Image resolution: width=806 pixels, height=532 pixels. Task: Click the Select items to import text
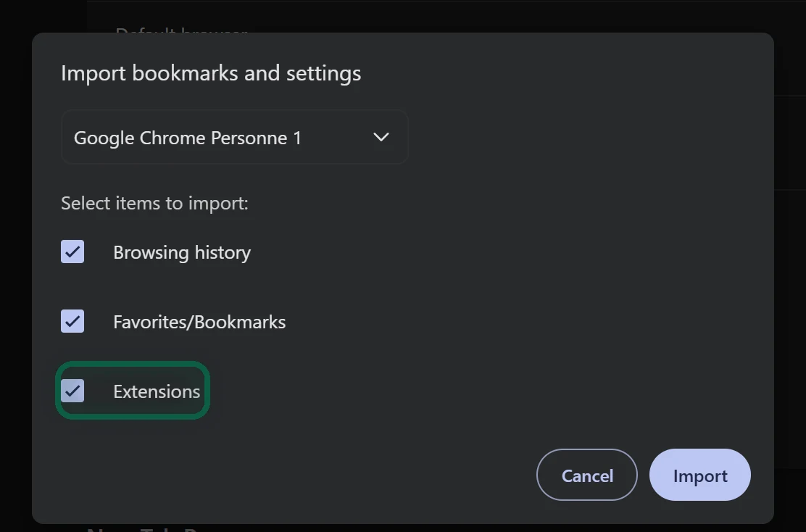point(154,203)
